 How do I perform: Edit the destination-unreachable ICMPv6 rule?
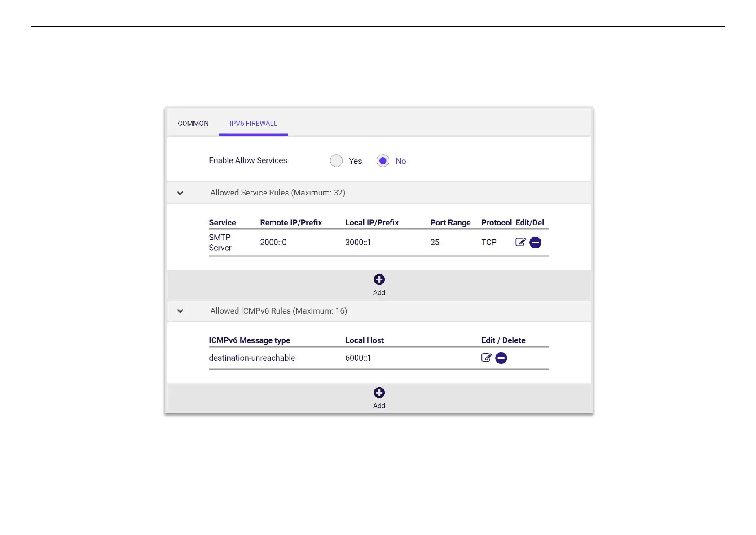pyautogui.click(x=487, y=358)
